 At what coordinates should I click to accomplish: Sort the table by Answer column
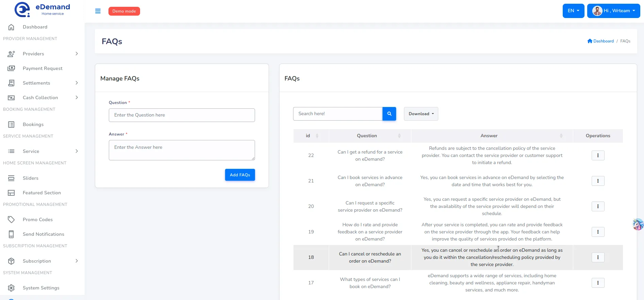tap(561, 136)
